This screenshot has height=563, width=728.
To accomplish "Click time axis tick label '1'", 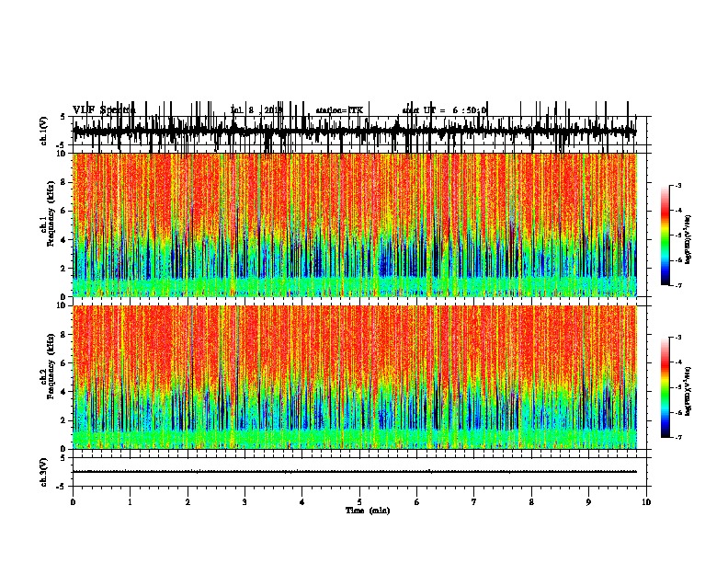I will coord(130,502).
